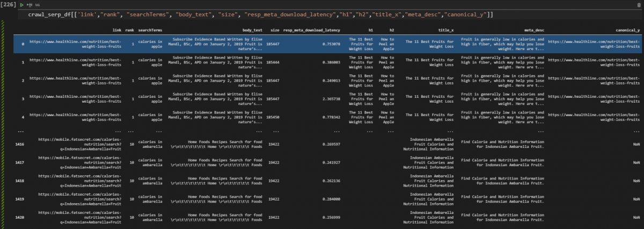The image size is (644, 229).
Task: Click the 'searchTerms' column header
Action: pyautogui.click(x=150, y=31)
